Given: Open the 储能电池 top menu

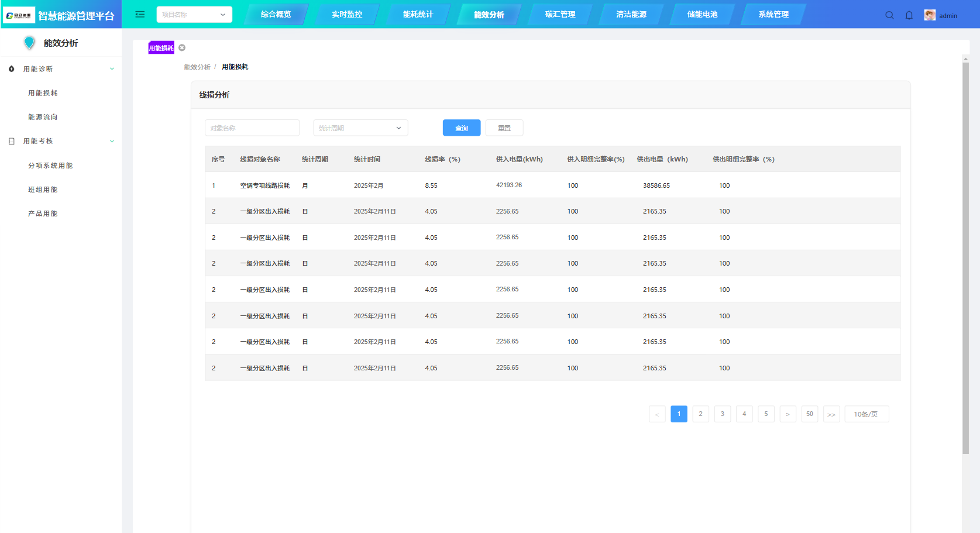Looking at the screenshot, I should pos(702,15).
